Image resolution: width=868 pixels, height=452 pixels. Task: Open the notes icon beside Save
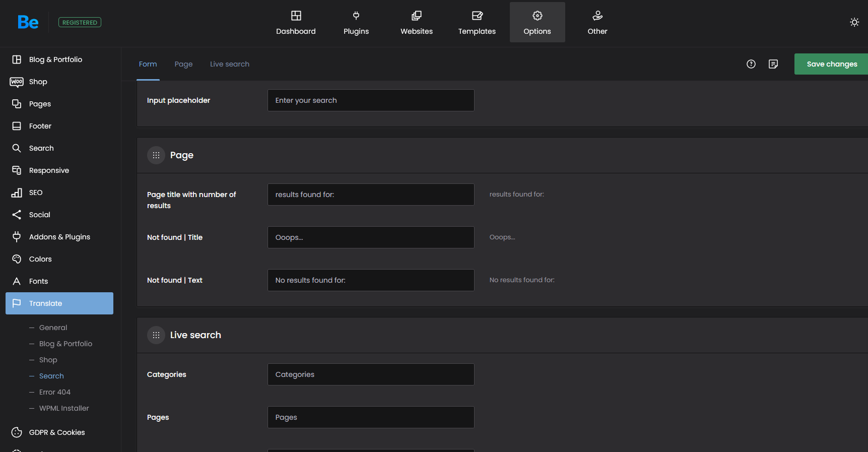(773, 64)
